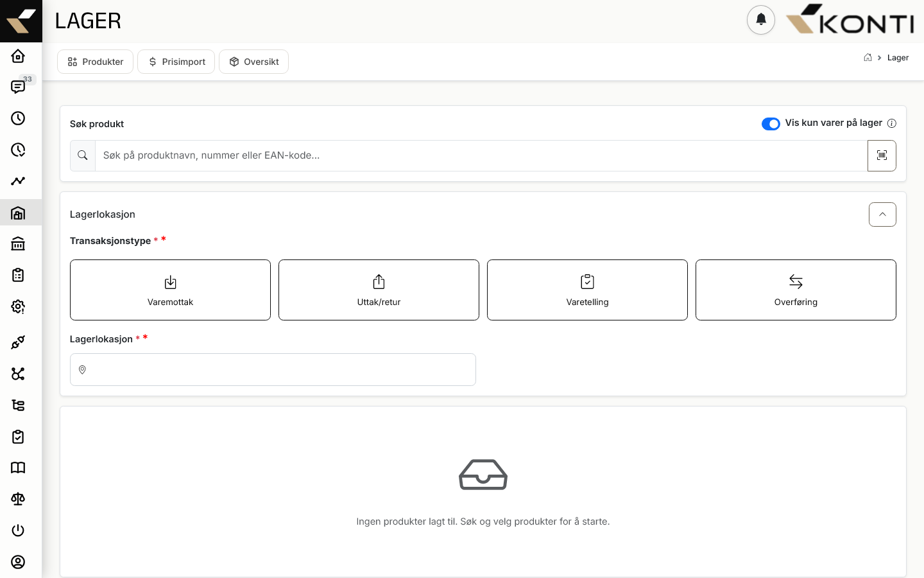Image resolution: width=924 pixels, height=578 pixels.
Task: Open the clock icon in sidebar
Action: [18, 118]
